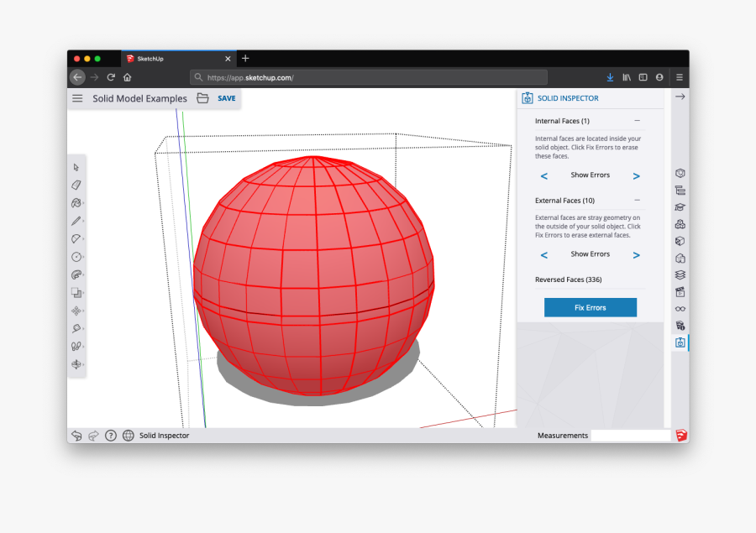Activate the Push/Pull tool

(76, 292)
